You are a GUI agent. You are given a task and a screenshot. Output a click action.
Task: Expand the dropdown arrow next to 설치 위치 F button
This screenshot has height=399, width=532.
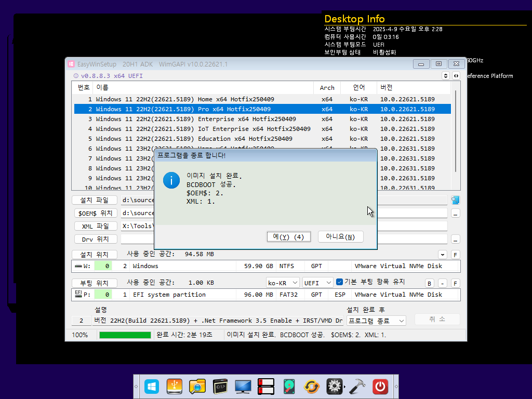(443, 255)
